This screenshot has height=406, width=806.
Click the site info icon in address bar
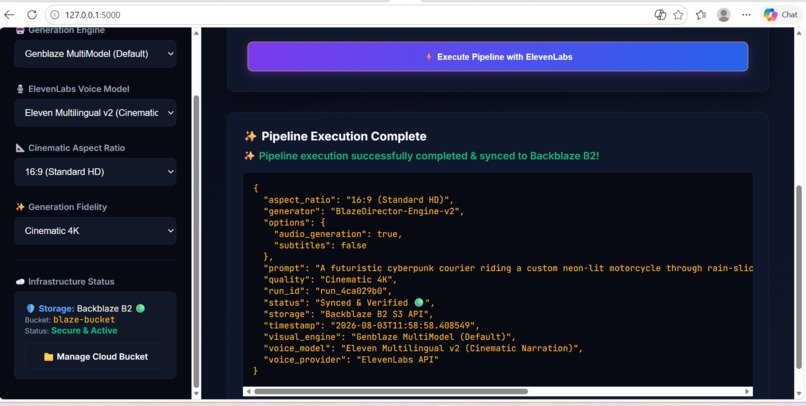pyautogui.click(x=55, y=15)
